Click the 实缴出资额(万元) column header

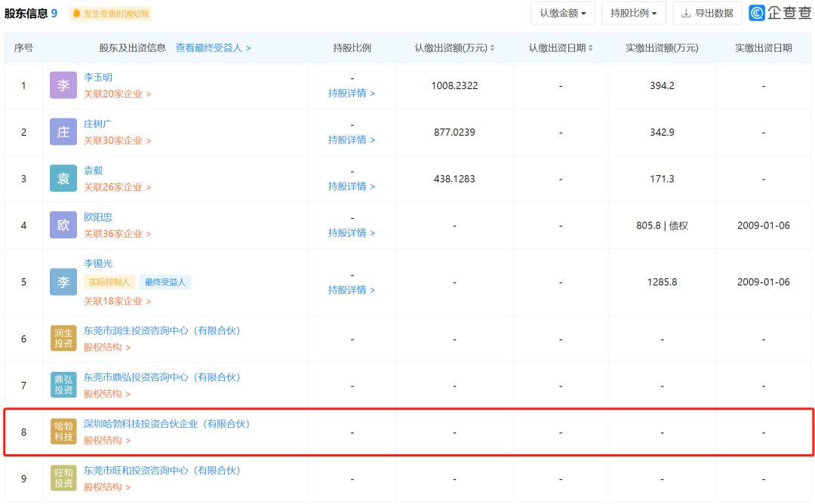tap(662, 48)
